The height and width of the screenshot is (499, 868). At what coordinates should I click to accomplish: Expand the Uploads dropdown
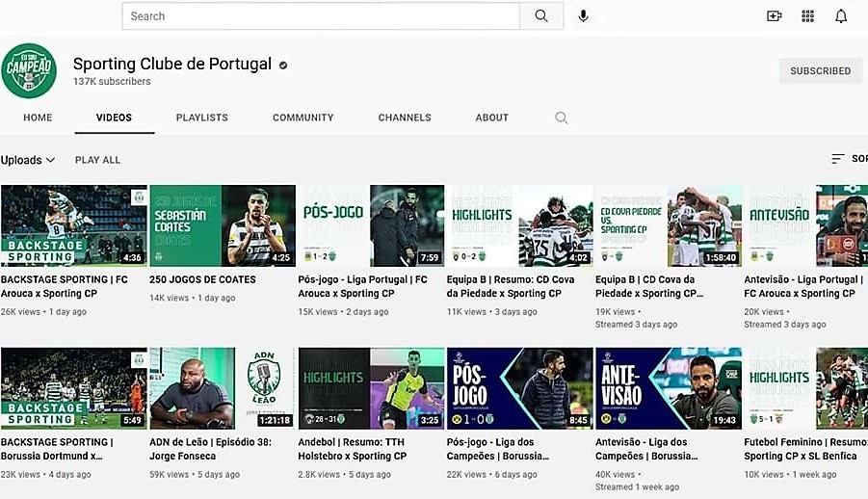point(28,160)
